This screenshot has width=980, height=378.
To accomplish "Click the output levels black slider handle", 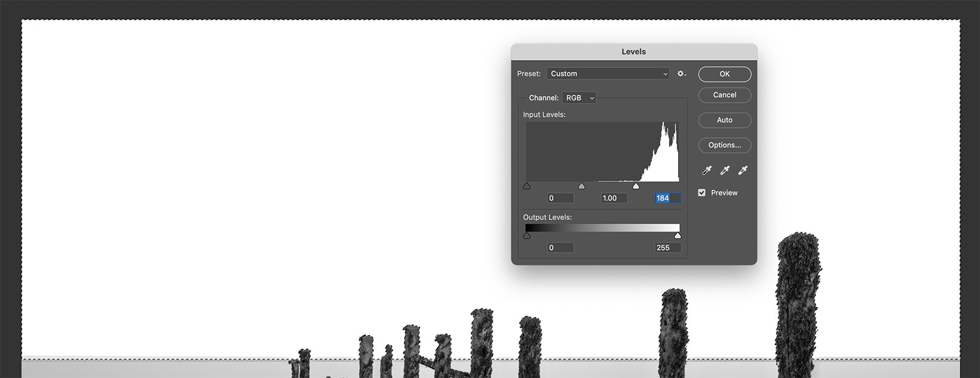I will click(527, 236).
